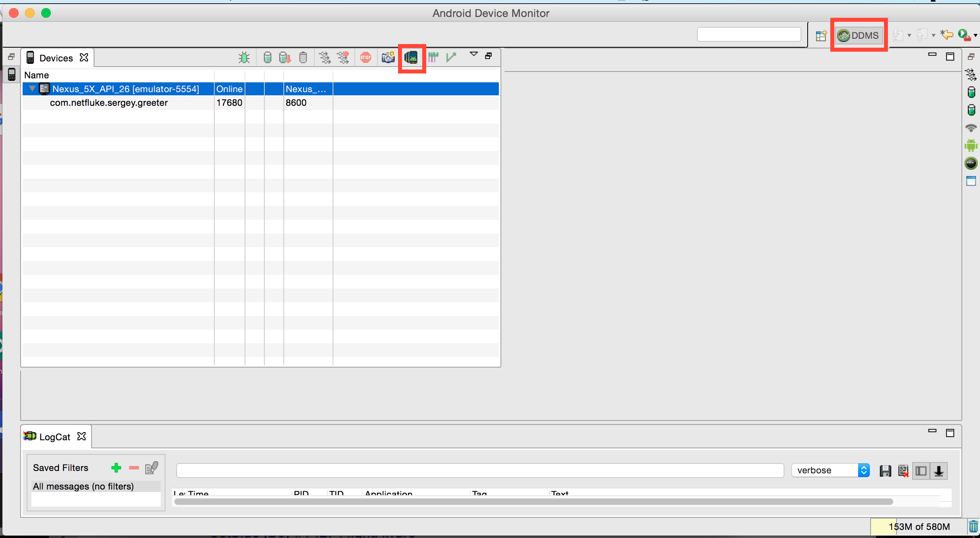Add a new logcat filter with green plus

116,468
